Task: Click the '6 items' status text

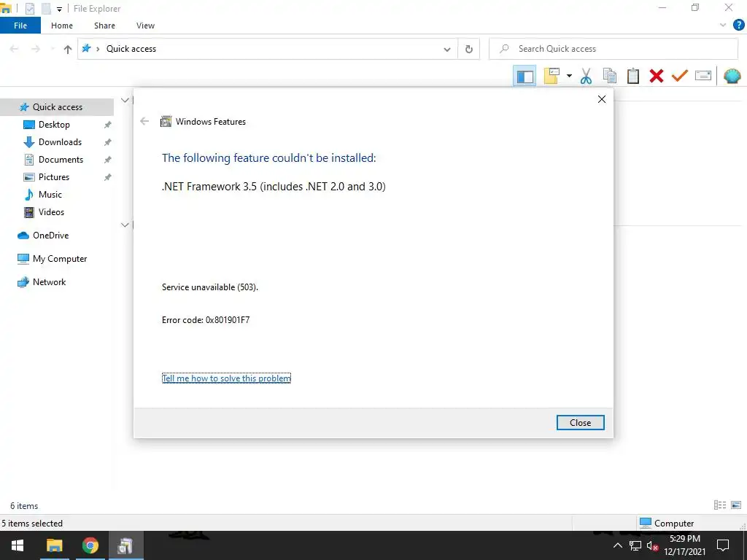Action: click(24, 506)
